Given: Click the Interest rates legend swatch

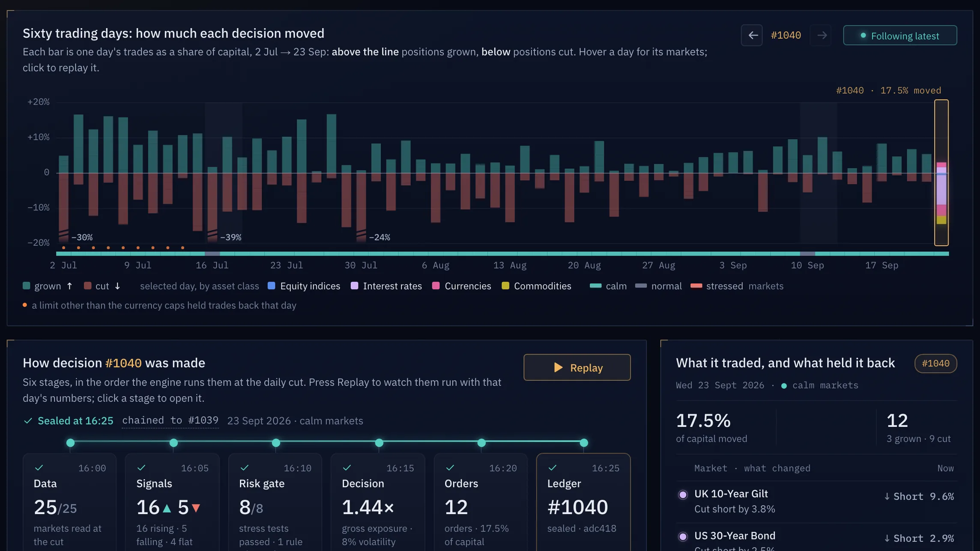Looking at the screenshot, I should click(354, 286).
